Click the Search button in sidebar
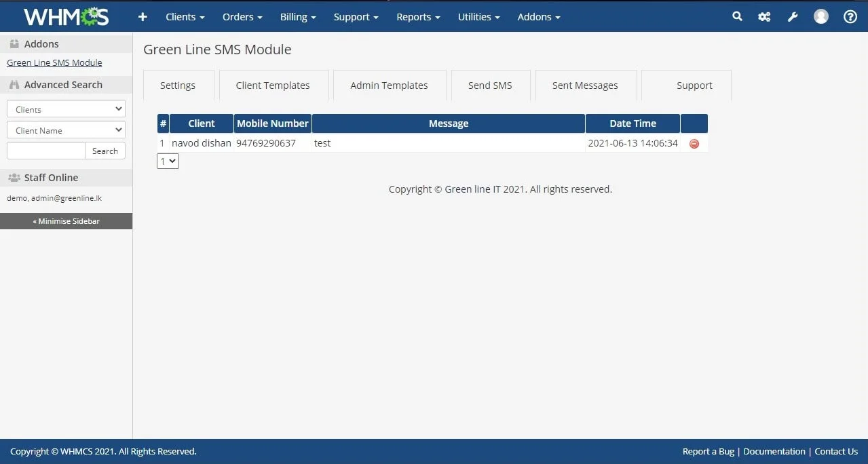Screen dimensions: 868x464 [105, 151]
